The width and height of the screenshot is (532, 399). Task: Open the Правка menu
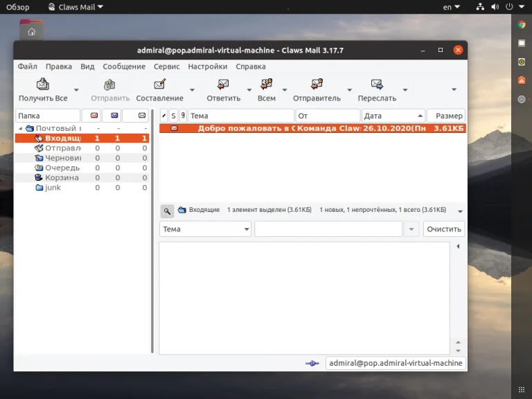tap(59, 66)
